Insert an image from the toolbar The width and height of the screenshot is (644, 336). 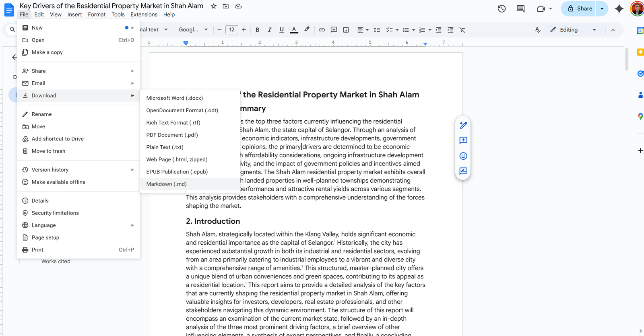pos(346,30)
